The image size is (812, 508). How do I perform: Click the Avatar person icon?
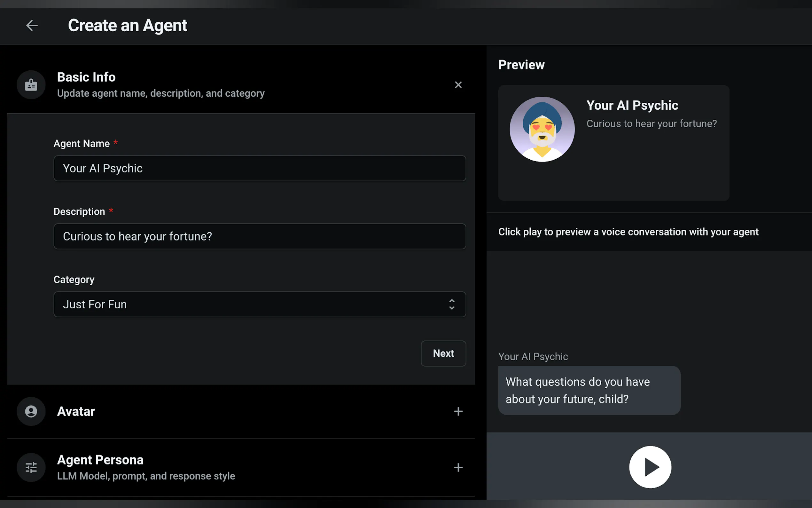(x=31, y=411)
